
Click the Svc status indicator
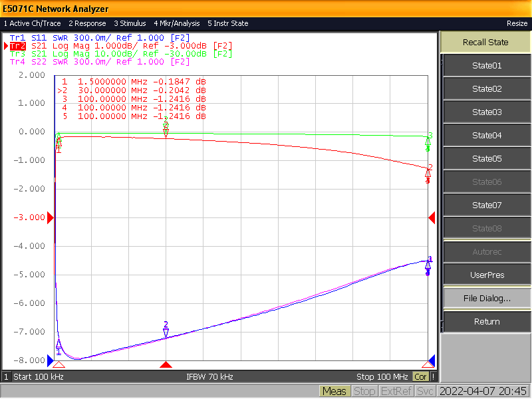point(425,392)
